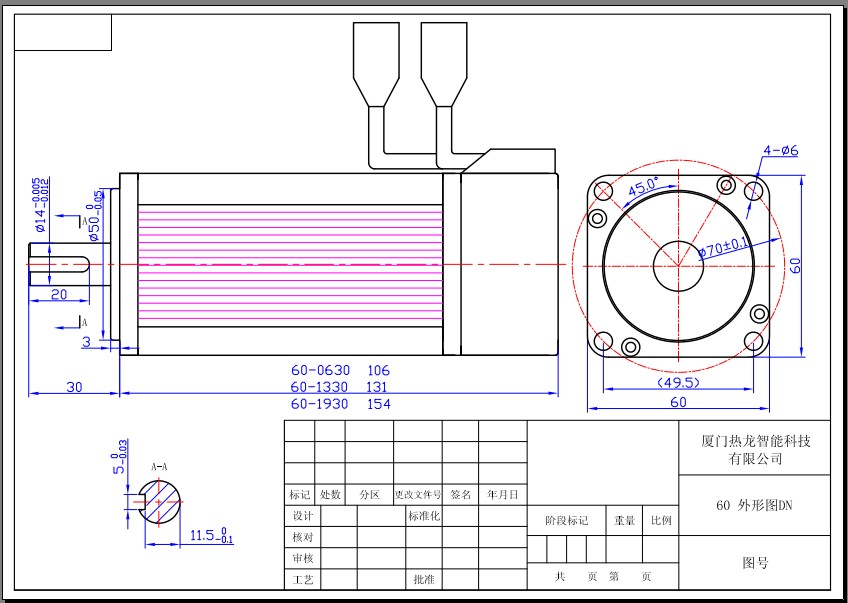The height and width of the screenshot is (603, 848).
Task: Click the 60-0630 106 length row
Action: pyautogui.click(x=340, y=370)
